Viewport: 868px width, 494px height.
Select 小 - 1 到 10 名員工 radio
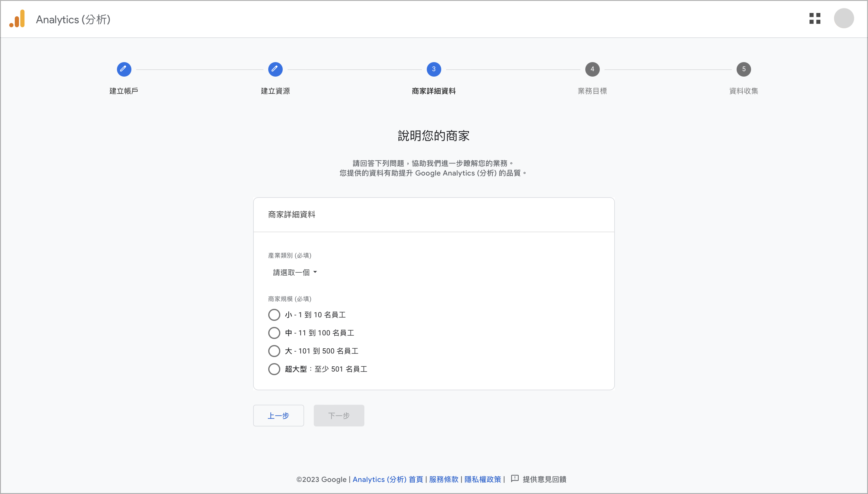click(274, 315)
